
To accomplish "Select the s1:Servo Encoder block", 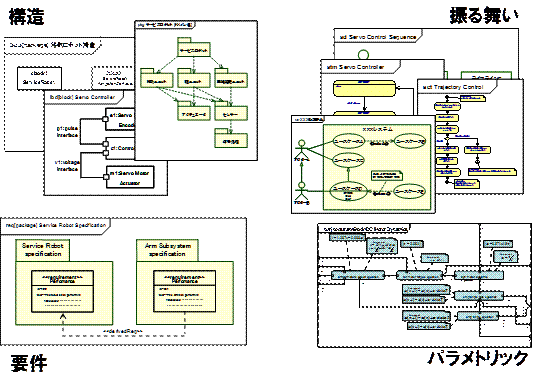I will pos(120,119).
